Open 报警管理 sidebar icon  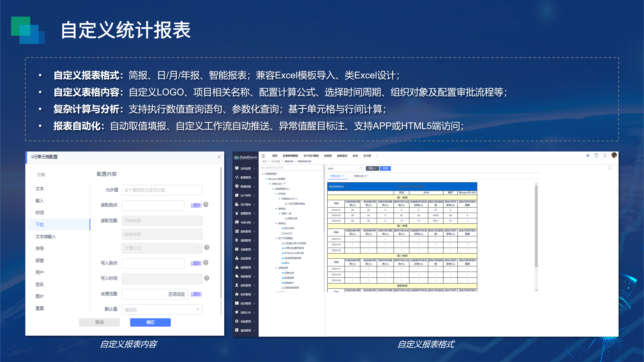click(x=237, y=213)
